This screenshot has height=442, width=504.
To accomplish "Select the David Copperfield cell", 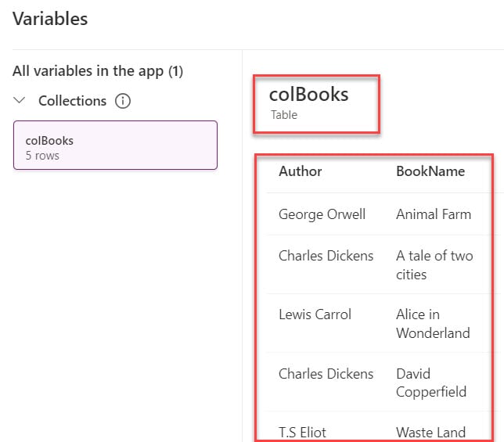I will 431,383.
